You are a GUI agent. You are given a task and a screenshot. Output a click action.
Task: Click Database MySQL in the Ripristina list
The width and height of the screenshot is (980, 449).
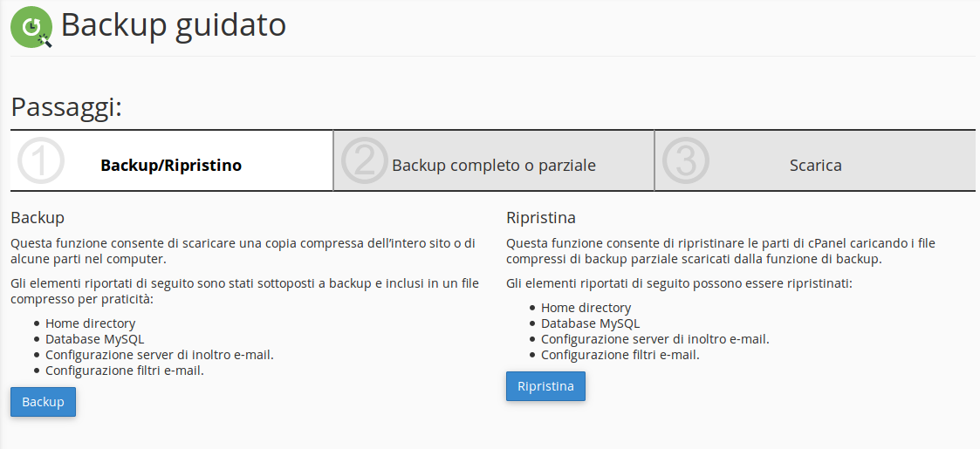(590, 323)
